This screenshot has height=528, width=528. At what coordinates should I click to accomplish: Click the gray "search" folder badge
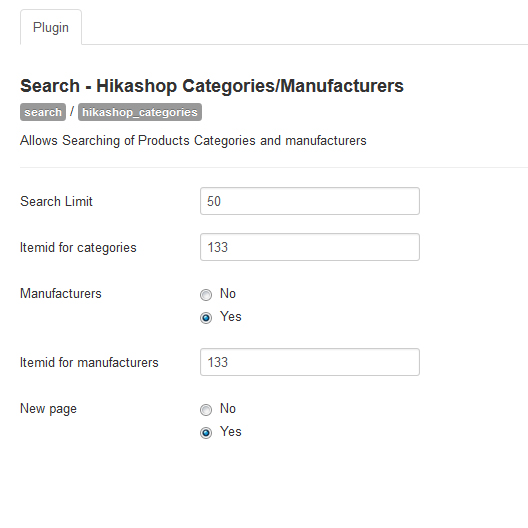click(43, 112)
